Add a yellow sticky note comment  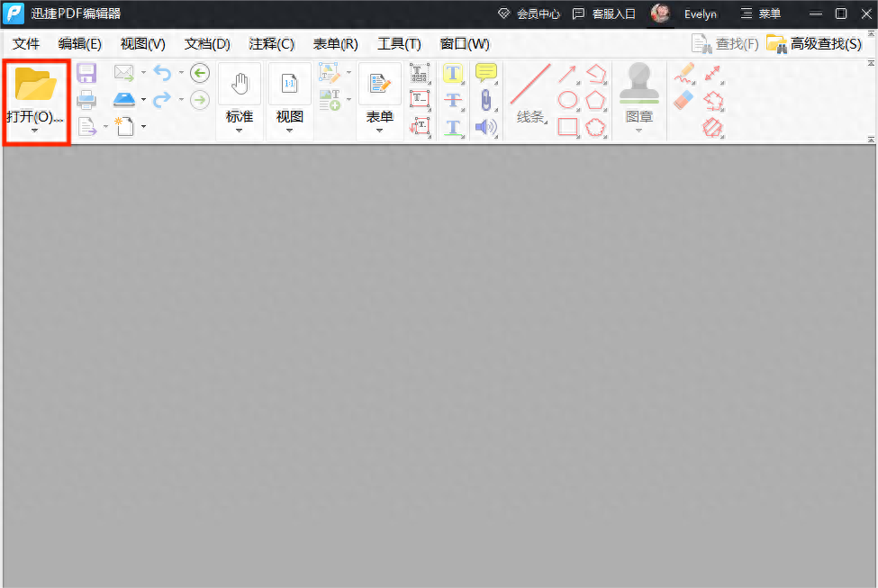(x=486, y=74)
